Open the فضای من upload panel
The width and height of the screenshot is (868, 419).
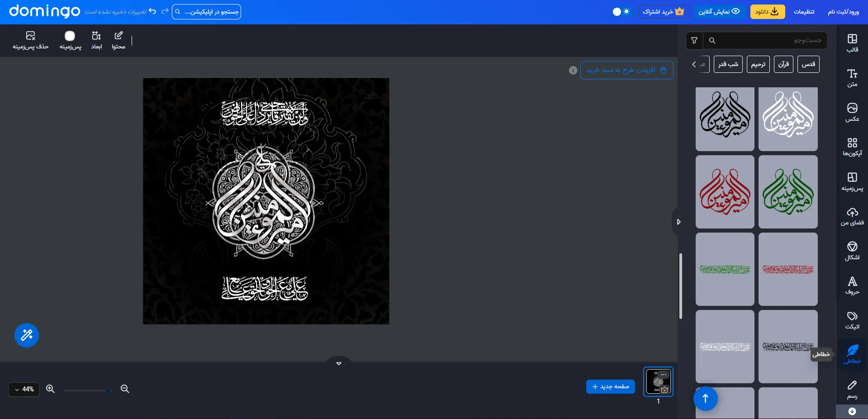(852, 216)
